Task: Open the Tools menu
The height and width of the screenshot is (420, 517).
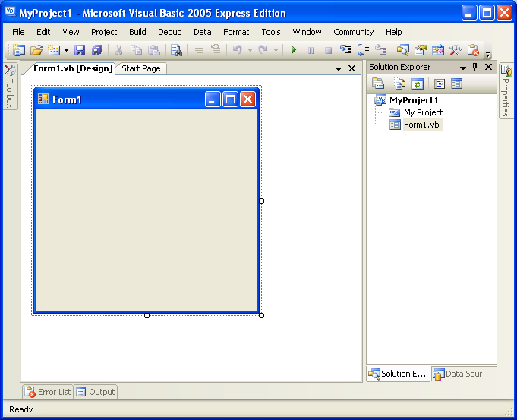Action: (271, 32)
